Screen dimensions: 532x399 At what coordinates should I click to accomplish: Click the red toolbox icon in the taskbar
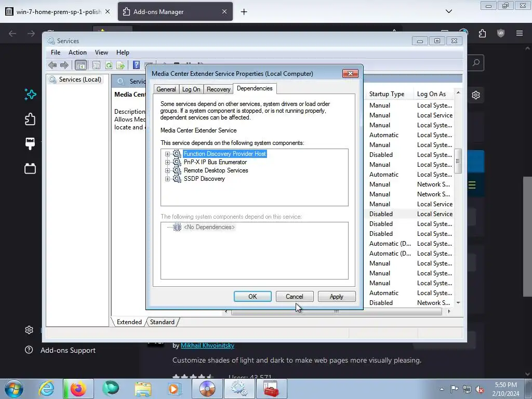point(271,389)
